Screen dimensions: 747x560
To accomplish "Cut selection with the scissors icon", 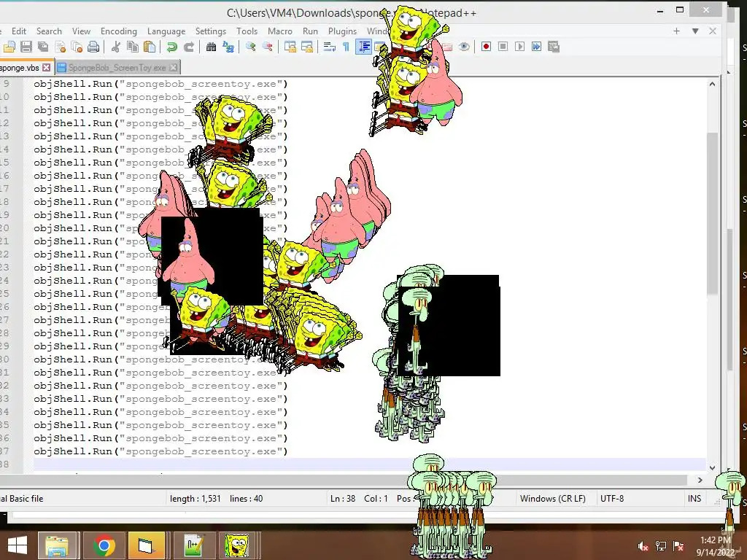I will [x=115, y=47].
